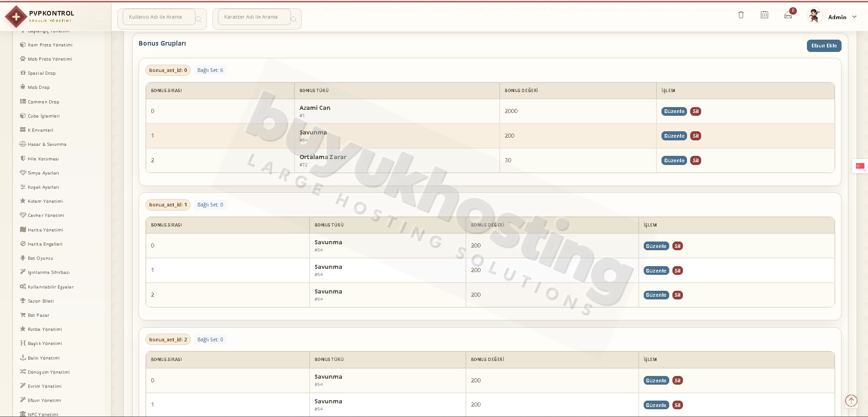Click the scroll-to-top arrow button
Image resolution: width=868 pixels, height=417 pixels.
(851, 401)
